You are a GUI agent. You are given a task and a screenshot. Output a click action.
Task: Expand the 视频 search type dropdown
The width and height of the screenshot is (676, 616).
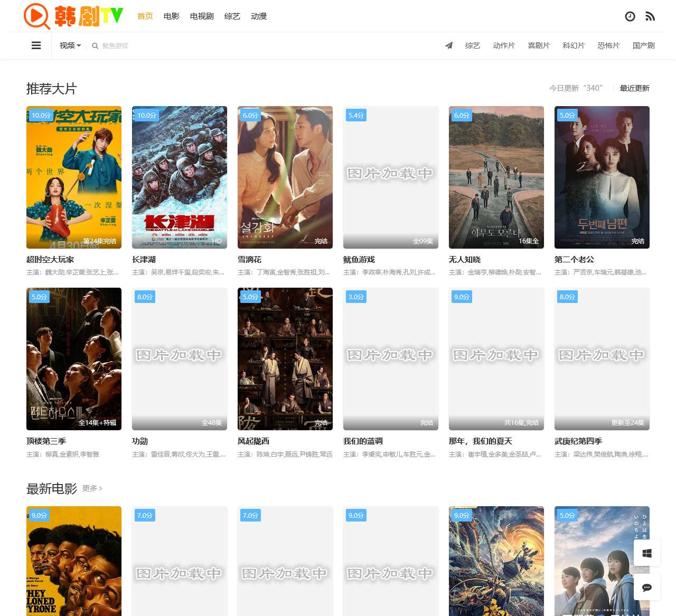(70, 45)
